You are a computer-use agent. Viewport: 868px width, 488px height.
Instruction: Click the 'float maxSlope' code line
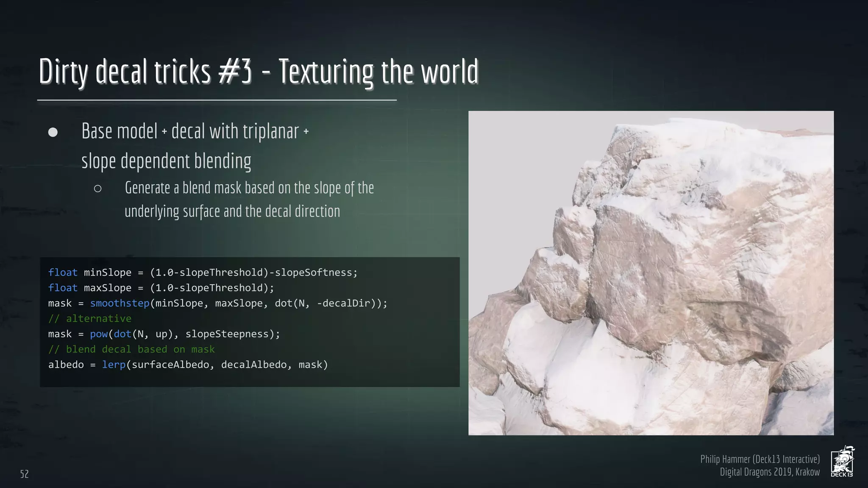(161, 288)
